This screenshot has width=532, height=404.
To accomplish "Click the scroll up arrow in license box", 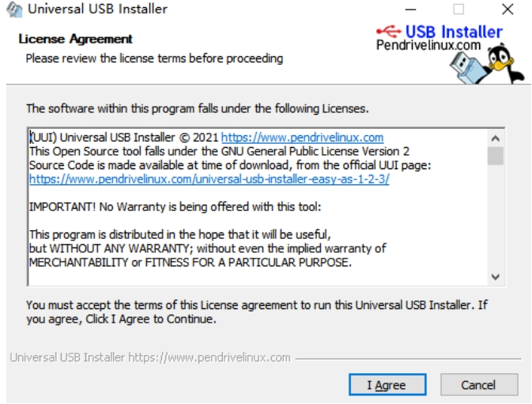I will click(x=496, y=138).
